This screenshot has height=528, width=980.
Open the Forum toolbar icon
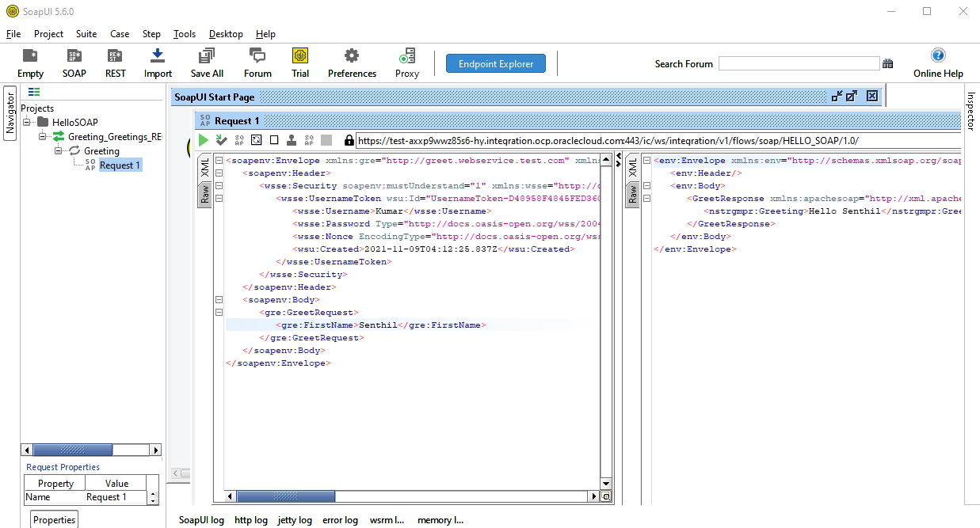[x=257, y=56]
